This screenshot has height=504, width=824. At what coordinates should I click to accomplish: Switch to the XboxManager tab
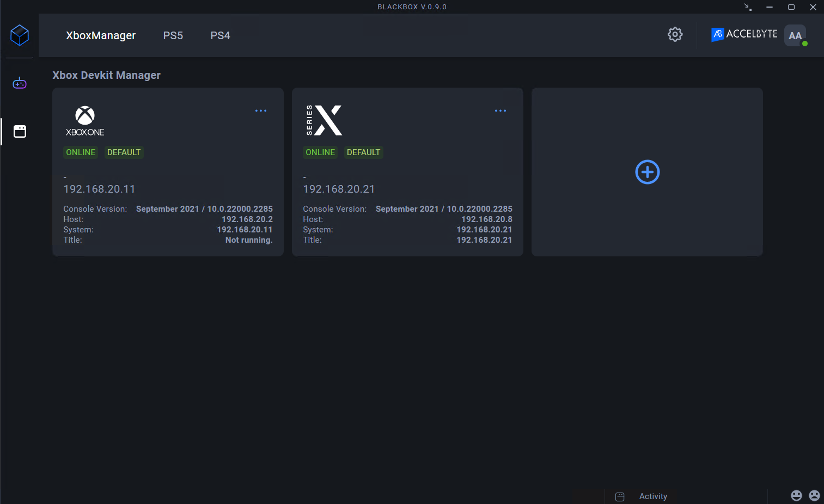[x=101, y=35]
